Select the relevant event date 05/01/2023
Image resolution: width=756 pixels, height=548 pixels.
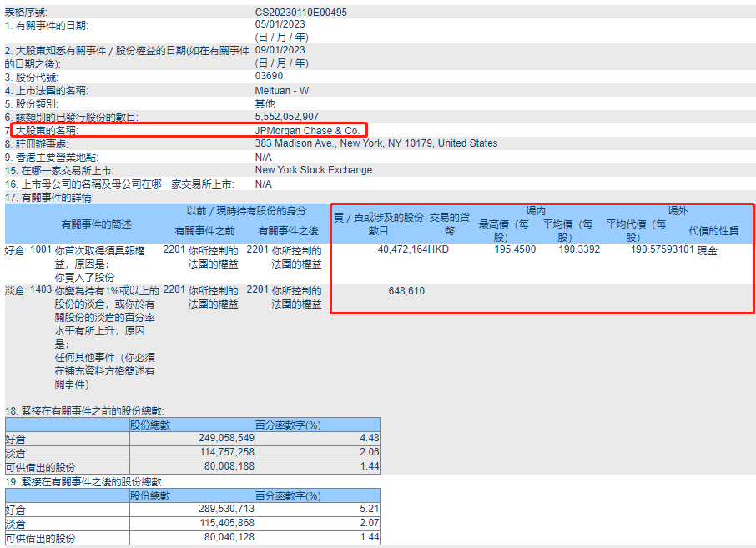pos(280,25)
